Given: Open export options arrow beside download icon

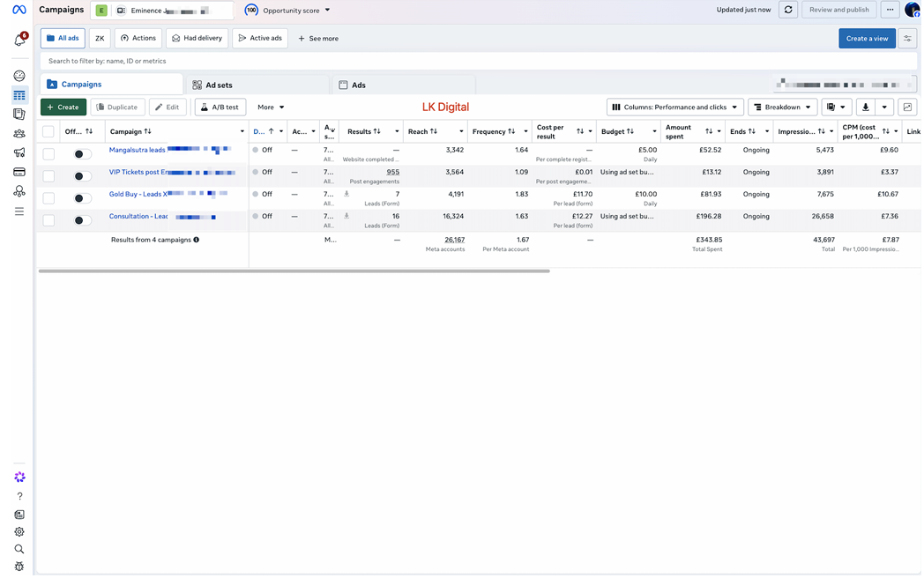Looking at the screenshot, I should pos(884,107).
